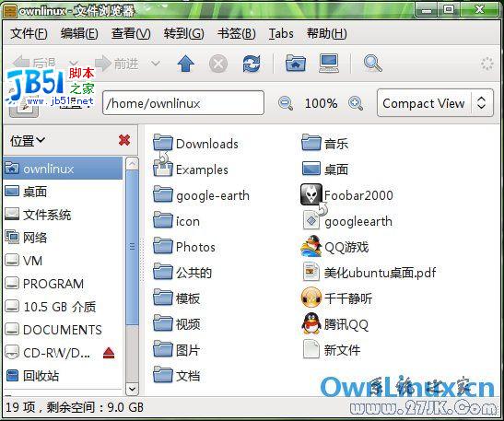Open the Forward history dropdown arrow
The height and width of the screenshot is (421, 504).
click(156, 63)
